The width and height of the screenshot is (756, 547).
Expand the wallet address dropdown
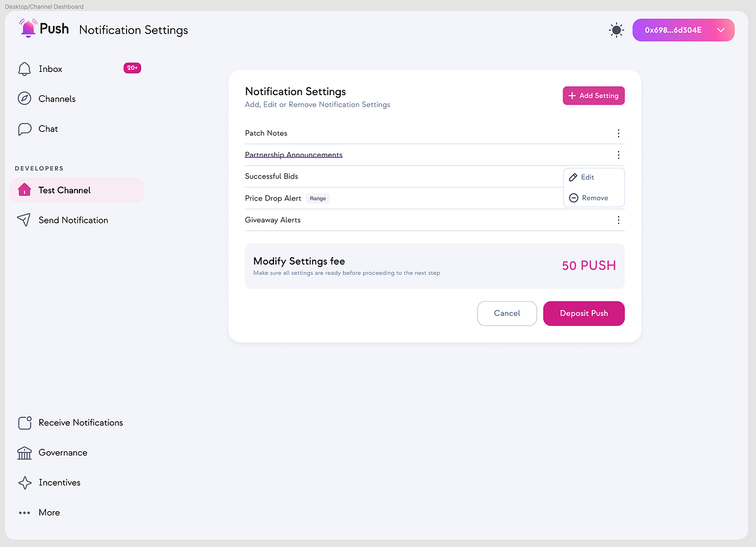pyautogui.click(x=720, y=30)
